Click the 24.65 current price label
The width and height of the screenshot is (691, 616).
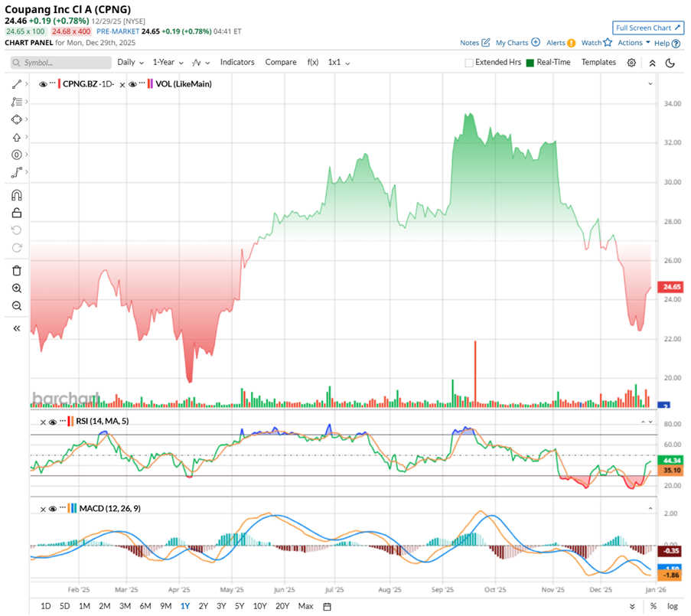click(671, 287)
